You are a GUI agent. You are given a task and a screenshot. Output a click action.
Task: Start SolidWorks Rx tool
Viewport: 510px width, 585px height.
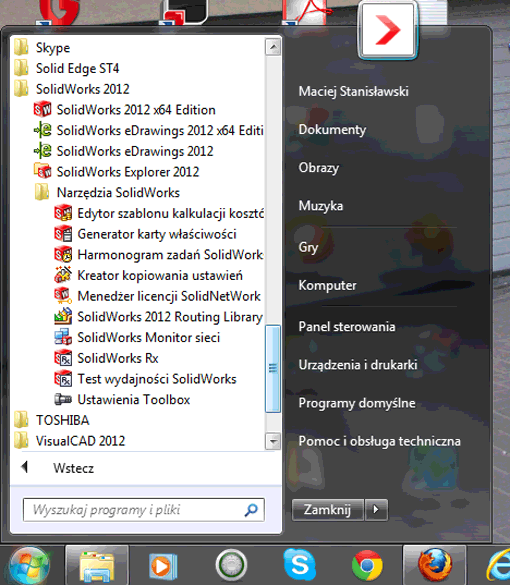click(106, 358)
